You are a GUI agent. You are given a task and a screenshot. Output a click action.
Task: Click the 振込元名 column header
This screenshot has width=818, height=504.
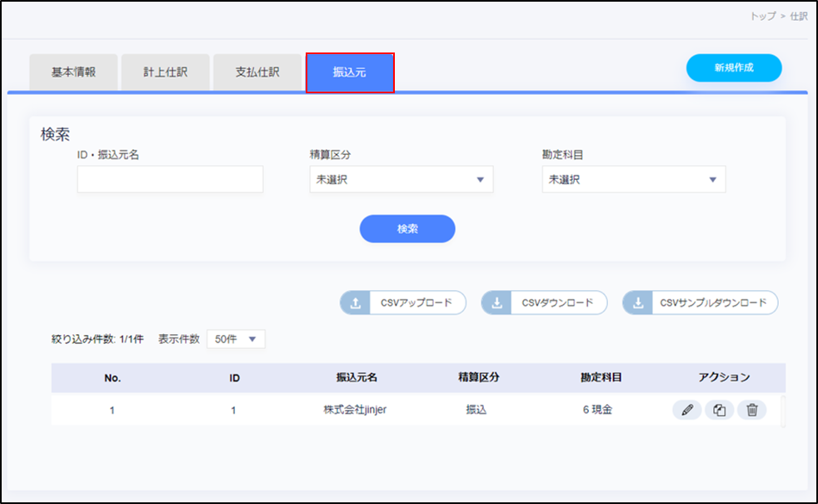click(x=355, y=377)
